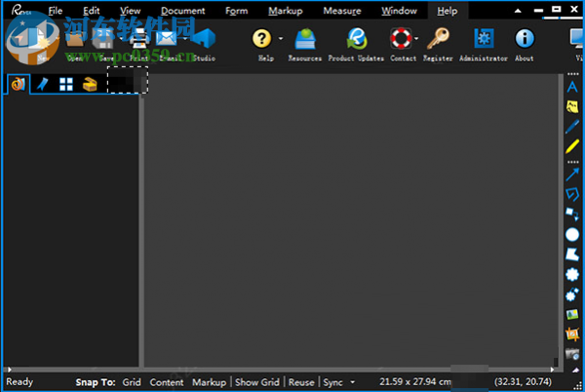Select the Eraser tool at the toolbar bottom
This screenshot has height=392, width=585.
pos(575,370)
